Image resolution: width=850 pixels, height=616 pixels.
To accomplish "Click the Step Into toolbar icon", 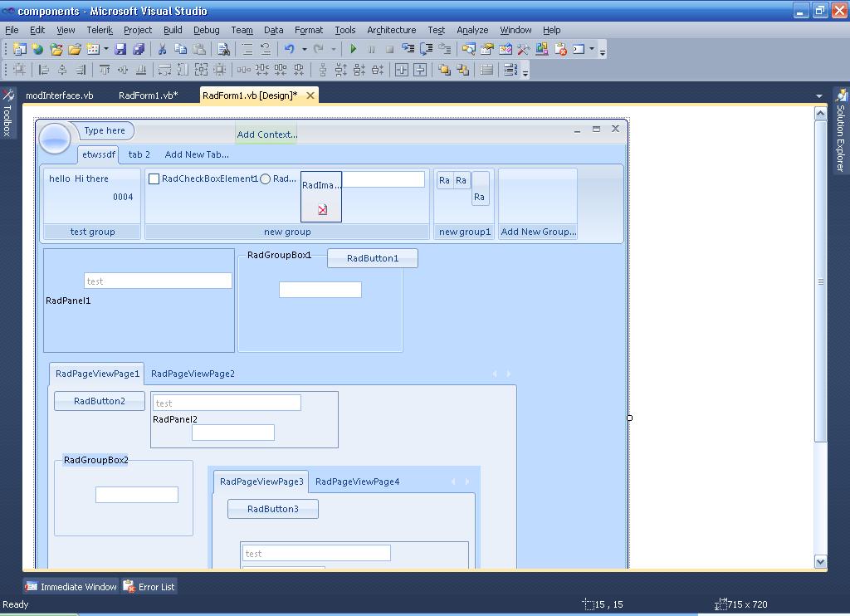I will pos(408,49).
